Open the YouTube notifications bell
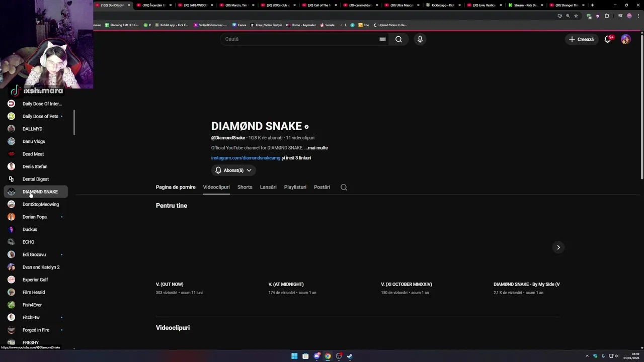This screenshot has height=362, width=644. [608, 39]
